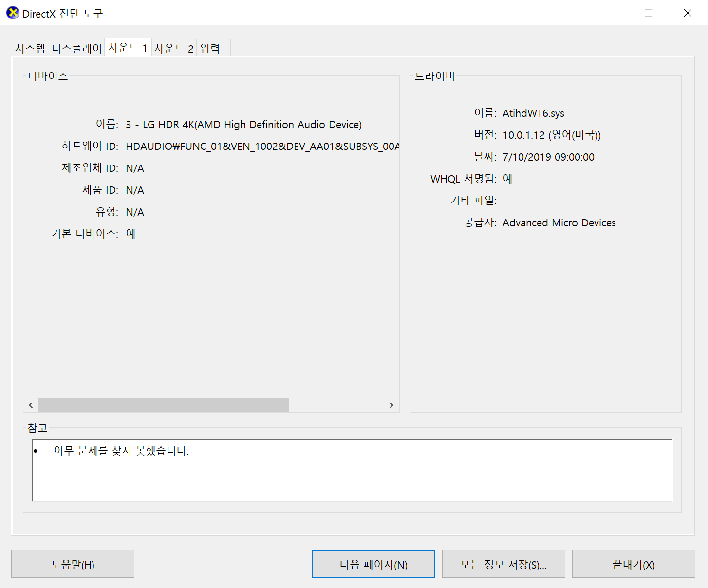Select the 사운드 2 tab
Viewport: 708px width, 588px height.
coord(174,47)
